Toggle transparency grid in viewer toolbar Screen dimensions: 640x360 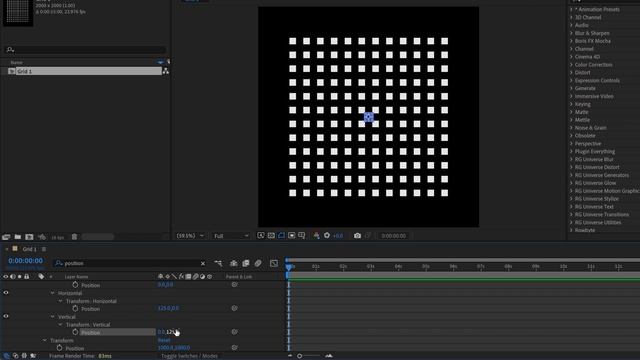click(271, 236)
